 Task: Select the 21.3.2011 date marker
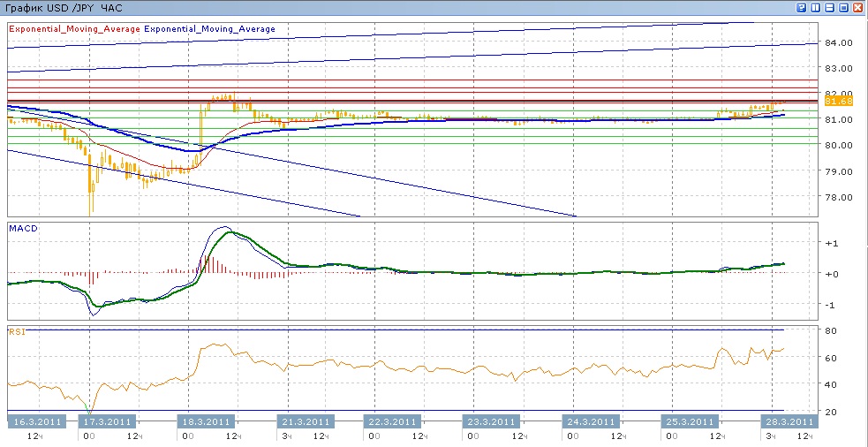(x=306, y=421)
